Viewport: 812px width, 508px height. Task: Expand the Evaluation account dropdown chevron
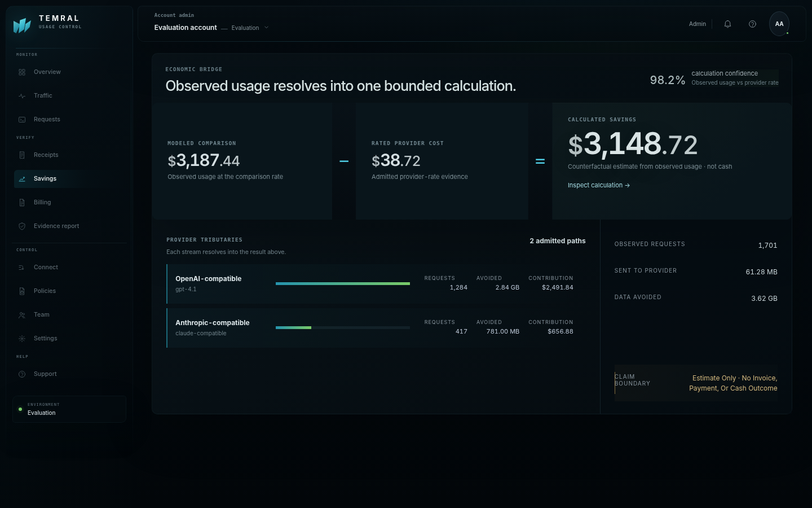pos(267,28)
